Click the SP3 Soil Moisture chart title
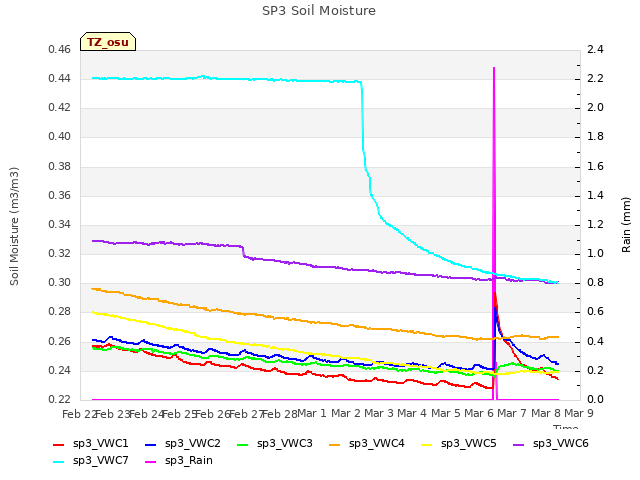Screen dimensions: 640x480 coord(319,11)
